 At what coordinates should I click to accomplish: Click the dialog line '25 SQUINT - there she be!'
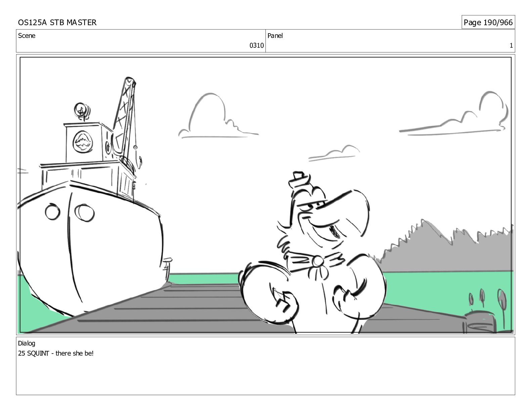click(56, 353)
